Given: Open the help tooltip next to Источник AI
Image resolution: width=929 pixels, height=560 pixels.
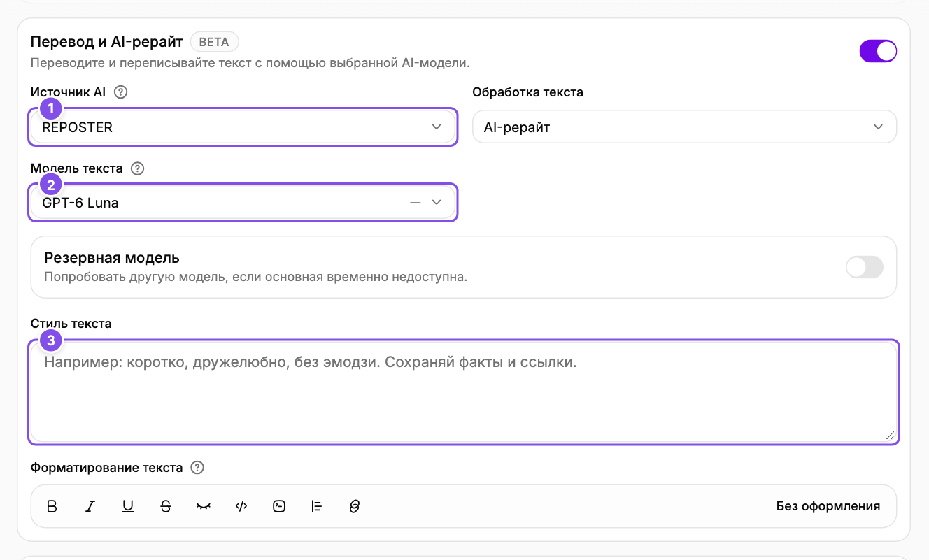Looking at the screenshot, I should tap(120, 92).
